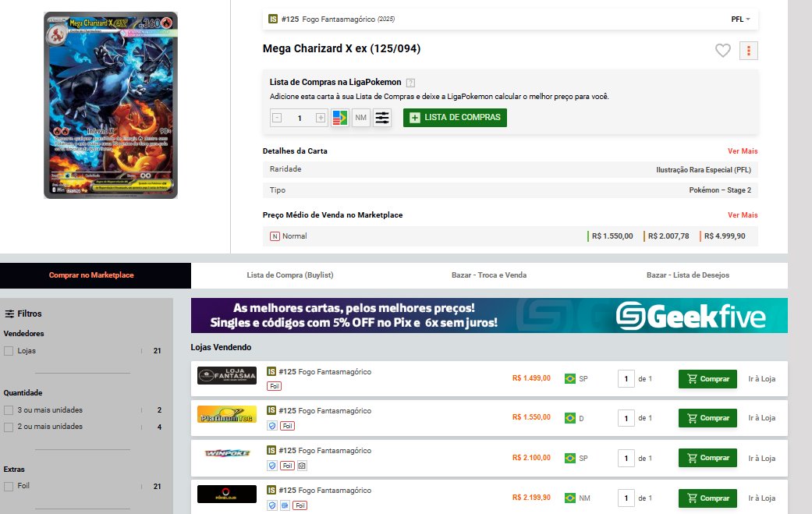The height and width of the screenshot is (514, 812).
Task: Click Ir à Loja for Loja Fantasma
Action: coord(762,379)
